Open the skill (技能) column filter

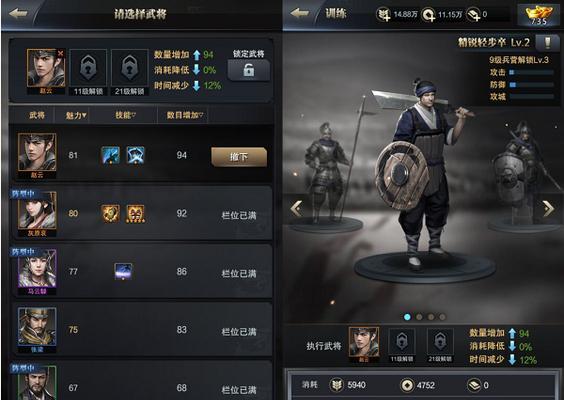click(125, 115)
